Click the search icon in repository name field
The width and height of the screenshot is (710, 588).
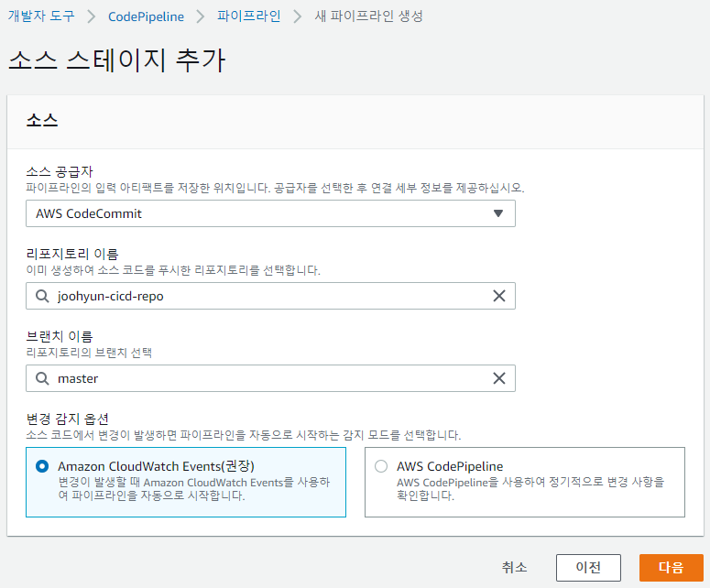click(x=42, y=296)
